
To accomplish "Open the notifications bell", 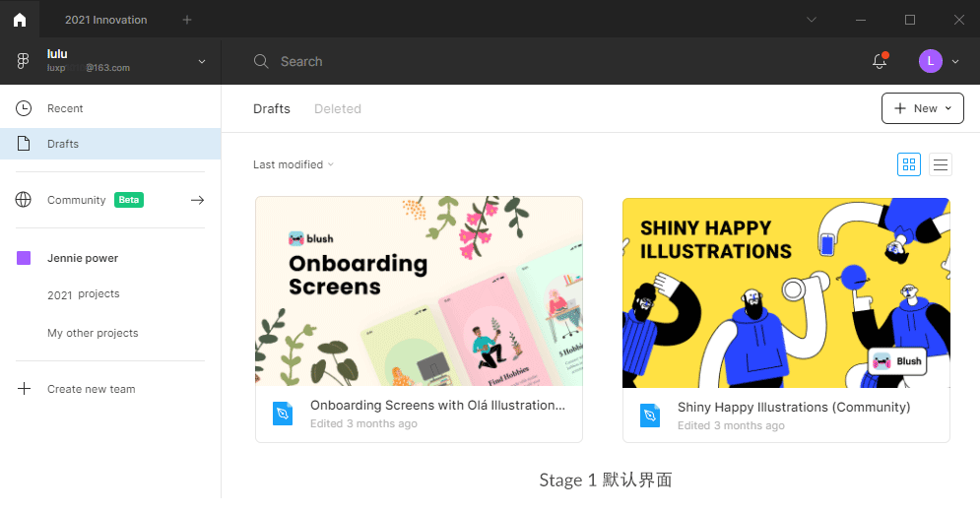I will point(880,61).
